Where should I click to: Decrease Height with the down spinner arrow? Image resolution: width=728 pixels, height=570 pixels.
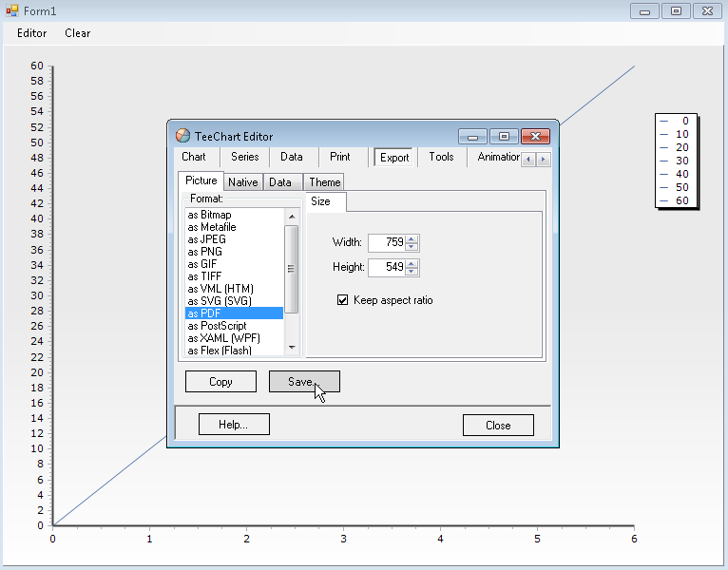coord(411,271)
